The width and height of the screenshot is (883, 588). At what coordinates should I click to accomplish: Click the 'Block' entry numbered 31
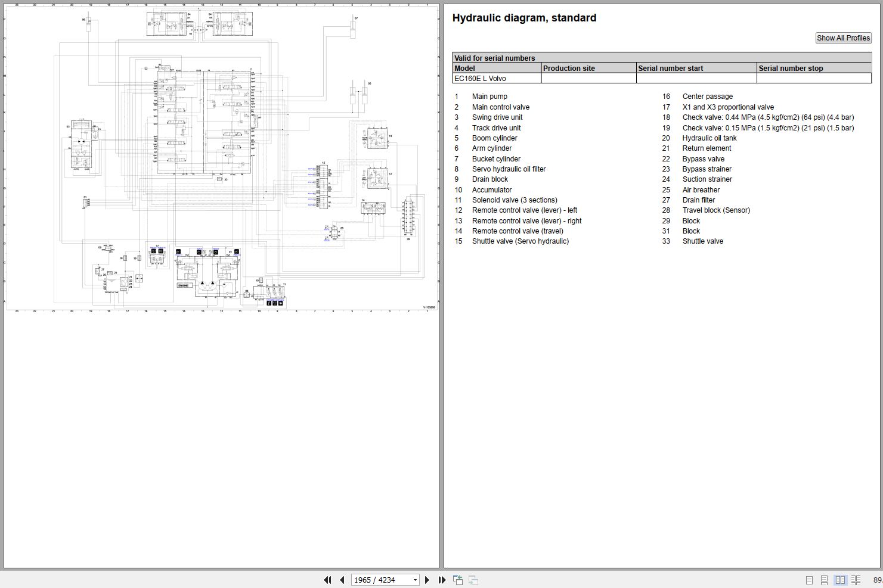pyautogui.click(x=691, y=231)
